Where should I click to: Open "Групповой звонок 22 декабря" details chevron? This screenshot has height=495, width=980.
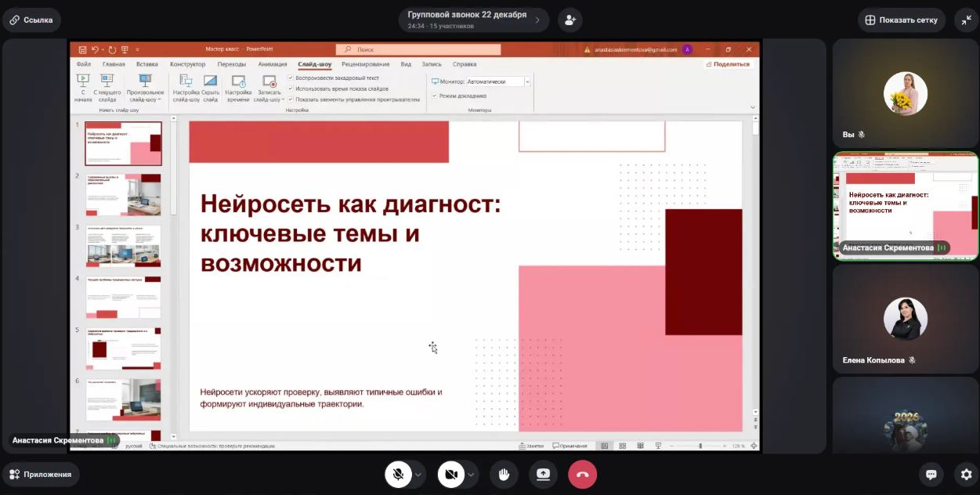pyautogui.click(x=537, y=20)
